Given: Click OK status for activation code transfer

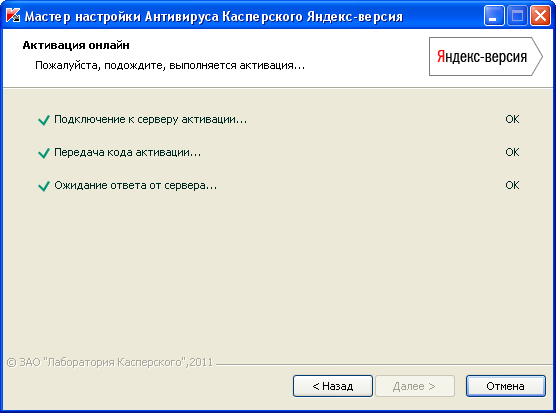Looking at the screenshot, I should tap(512, 152).
